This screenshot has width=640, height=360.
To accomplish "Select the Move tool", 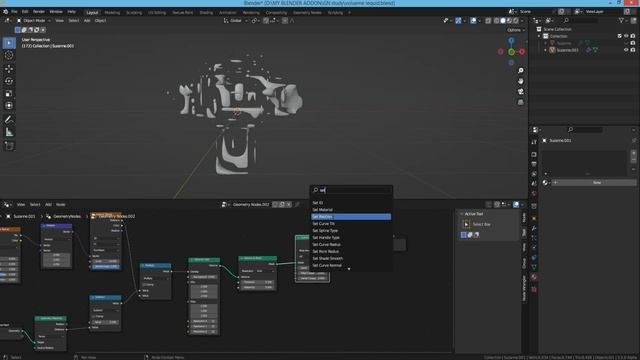I will (x=9, y=69).
